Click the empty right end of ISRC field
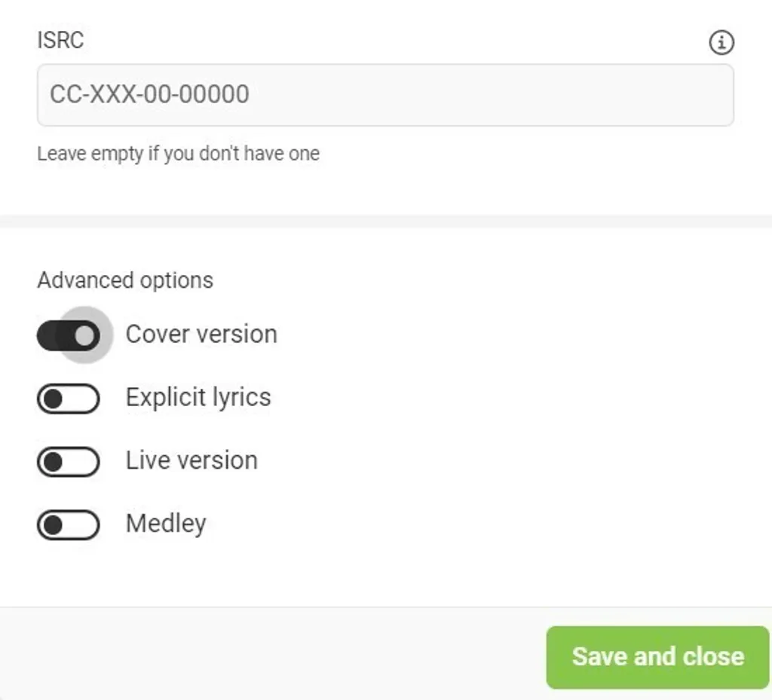 point(679,95)
